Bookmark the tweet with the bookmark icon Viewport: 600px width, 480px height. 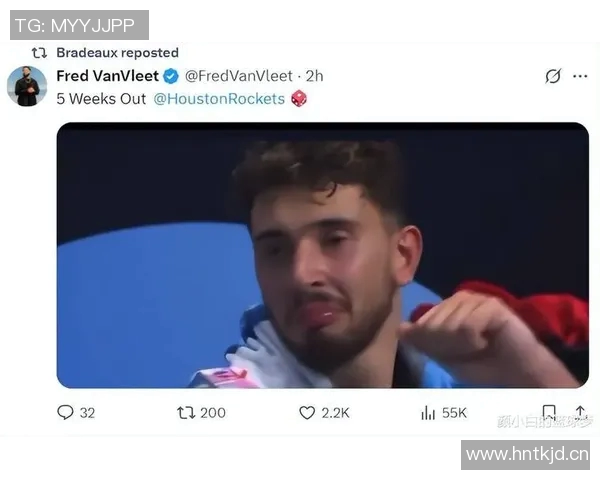(549, 413)
